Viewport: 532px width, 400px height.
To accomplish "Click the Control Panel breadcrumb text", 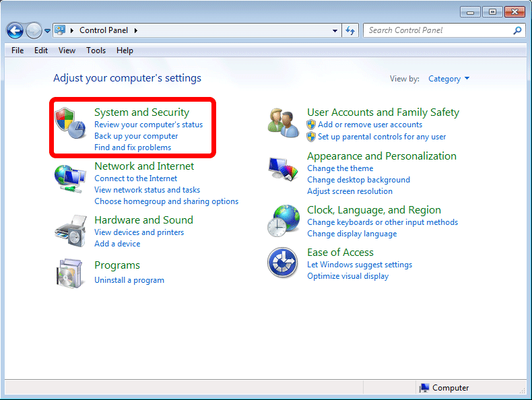I will click(x=104, y=30).
